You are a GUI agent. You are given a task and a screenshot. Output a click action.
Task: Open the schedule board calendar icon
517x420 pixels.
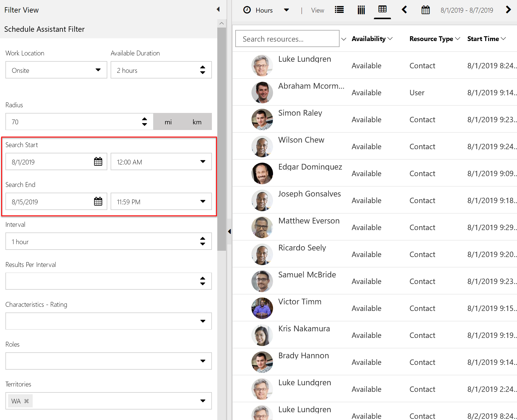[x=426, y=10]
